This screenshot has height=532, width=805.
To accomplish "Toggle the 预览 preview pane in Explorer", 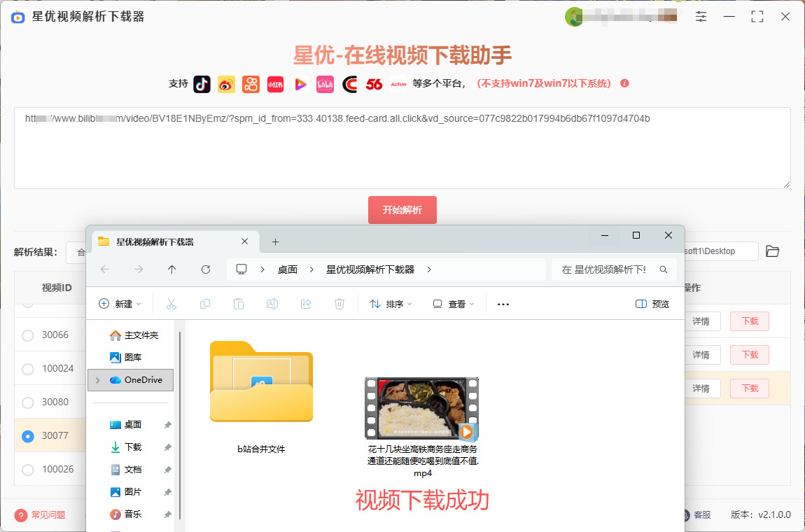I will [x=652, y=304].
